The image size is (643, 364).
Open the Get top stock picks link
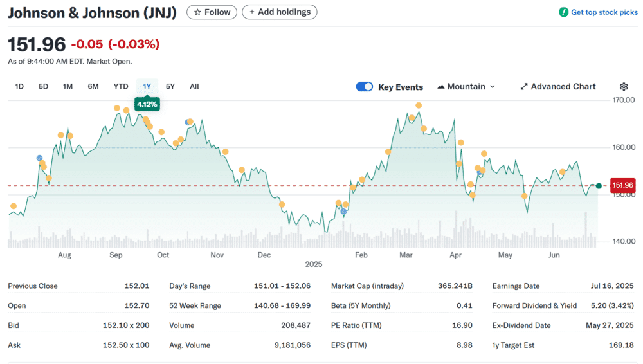click(x=598, y=12)
